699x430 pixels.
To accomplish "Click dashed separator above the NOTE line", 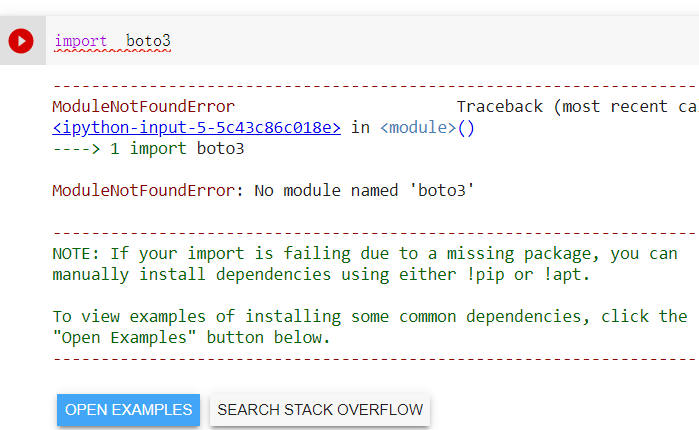I will [370, 233].
